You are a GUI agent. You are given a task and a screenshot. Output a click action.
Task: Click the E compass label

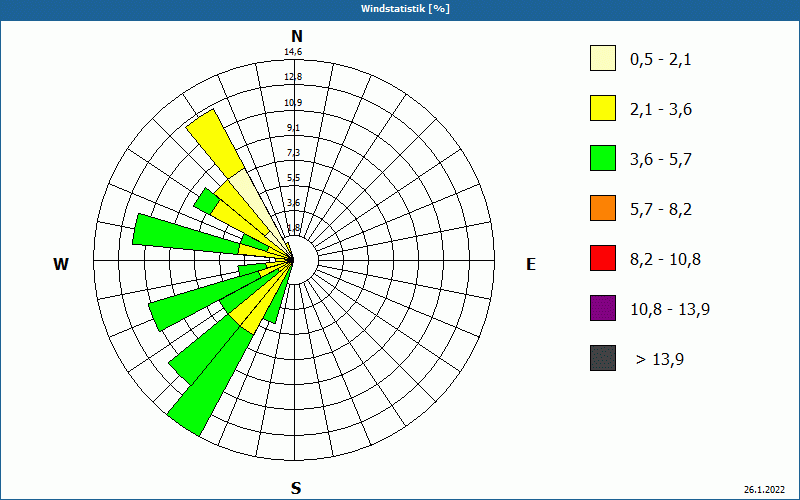point(531,264)
